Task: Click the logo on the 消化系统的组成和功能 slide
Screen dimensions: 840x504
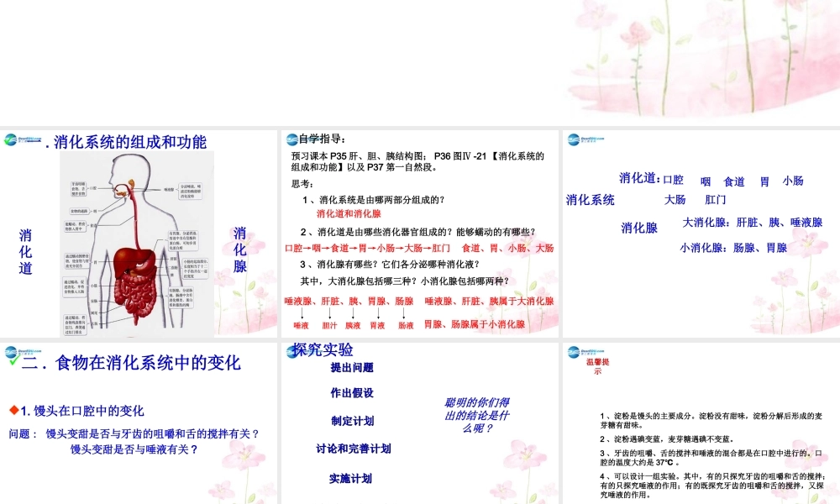Action: [x=23, y=139]
